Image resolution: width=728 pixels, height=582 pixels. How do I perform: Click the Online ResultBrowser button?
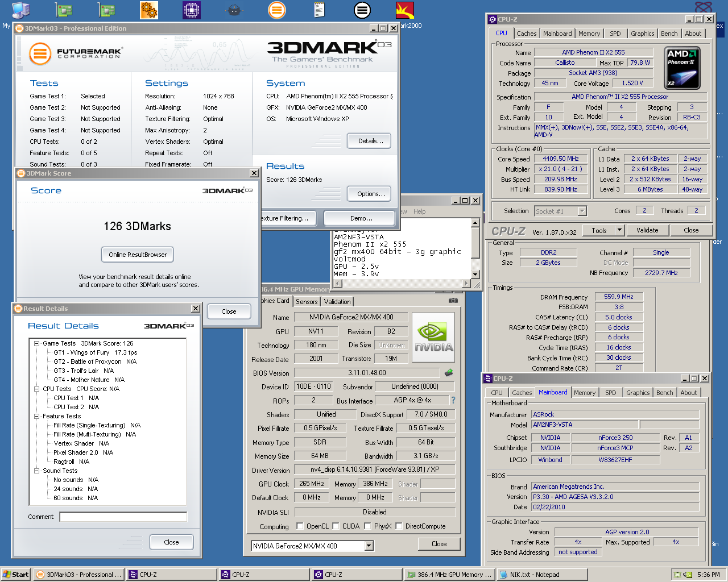(x=138, y=255)
